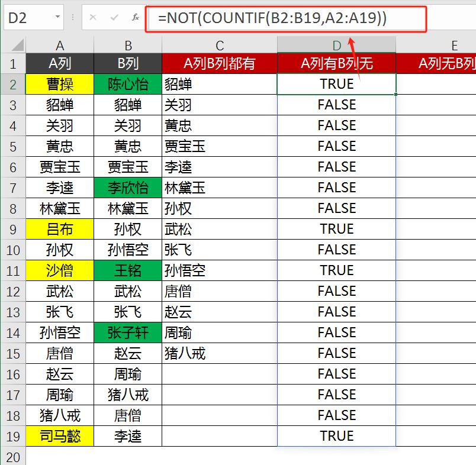Click cell 李逵 in row 19 of column B

tap(128, 436)
